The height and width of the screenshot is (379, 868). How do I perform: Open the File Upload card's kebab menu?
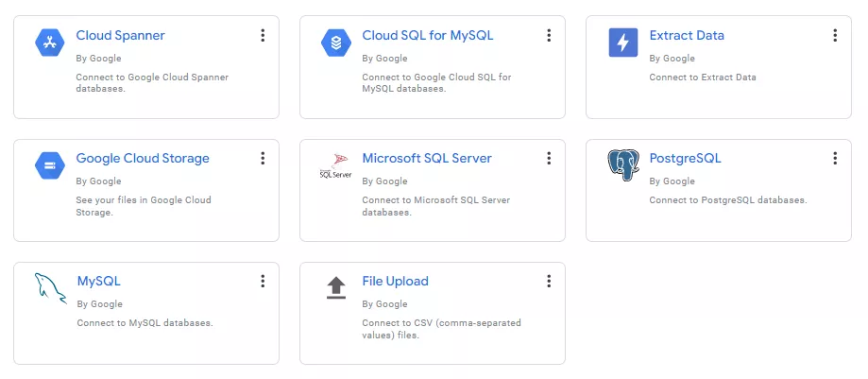(x=549, y=281)
